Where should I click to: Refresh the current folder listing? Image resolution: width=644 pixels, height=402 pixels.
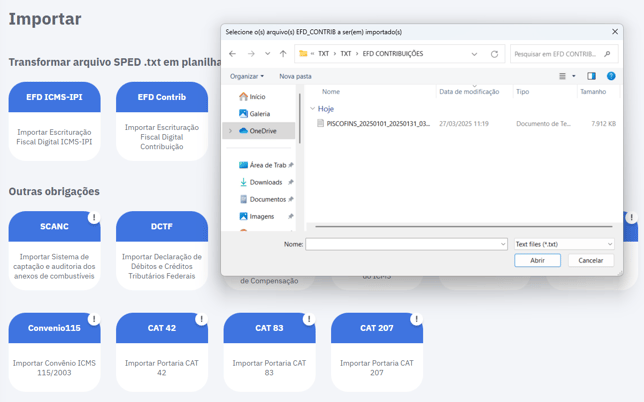pyautogui.click(x=494, y=54)
